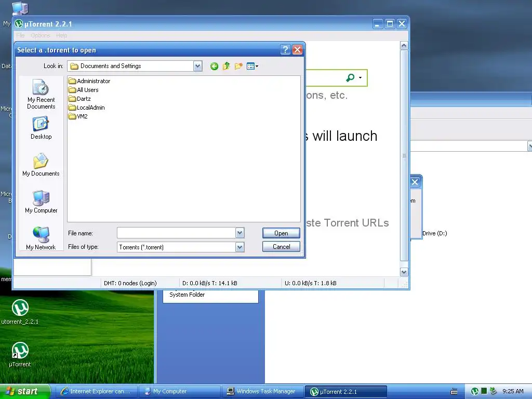Go back using the green arrow
Viewport: 532px width, 399px height.
[x=214, y=66]
